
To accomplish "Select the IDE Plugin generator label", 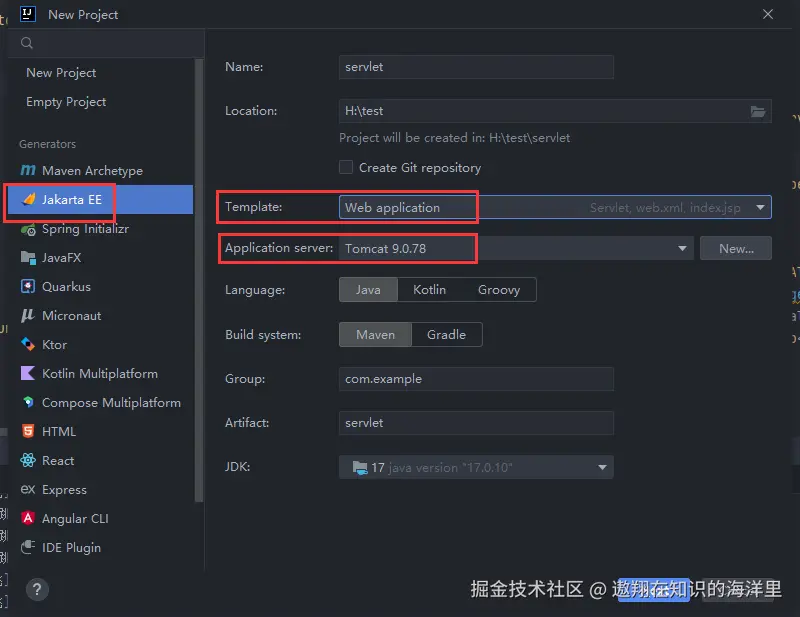I will [x=71, y=548].
